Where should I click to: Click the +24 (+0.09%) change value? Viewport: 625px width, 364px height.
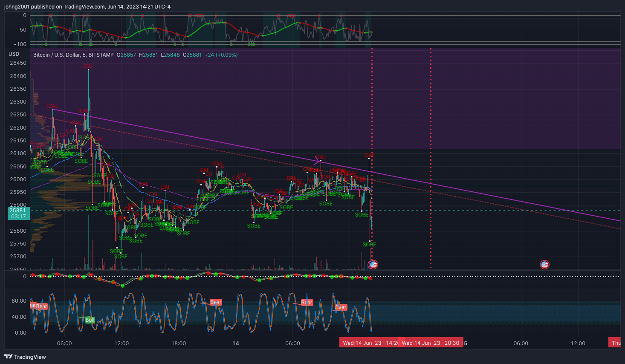click(x=221, y=55)
